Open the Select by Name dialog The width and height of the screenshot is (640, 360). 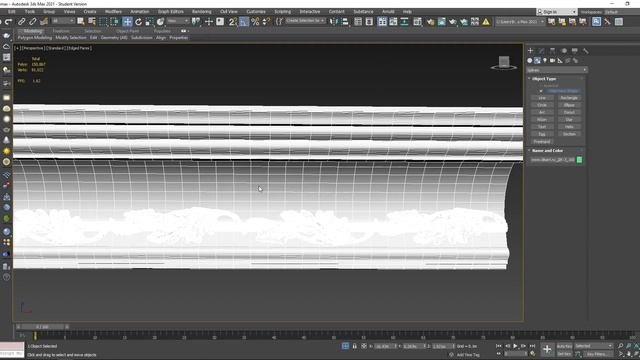[x=92, y=22]
